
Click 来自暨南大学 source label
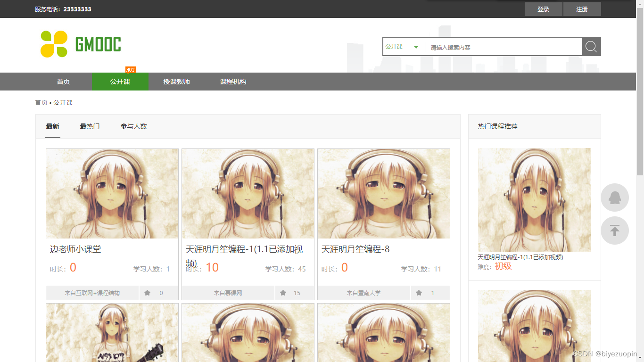pos(364,293)
